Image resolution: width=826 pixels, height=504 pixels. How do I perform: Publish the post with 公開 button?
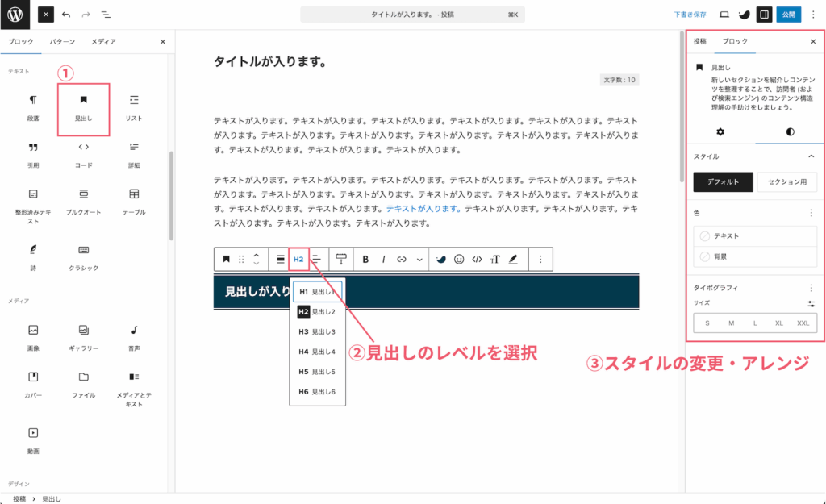(x=789, y=15)
